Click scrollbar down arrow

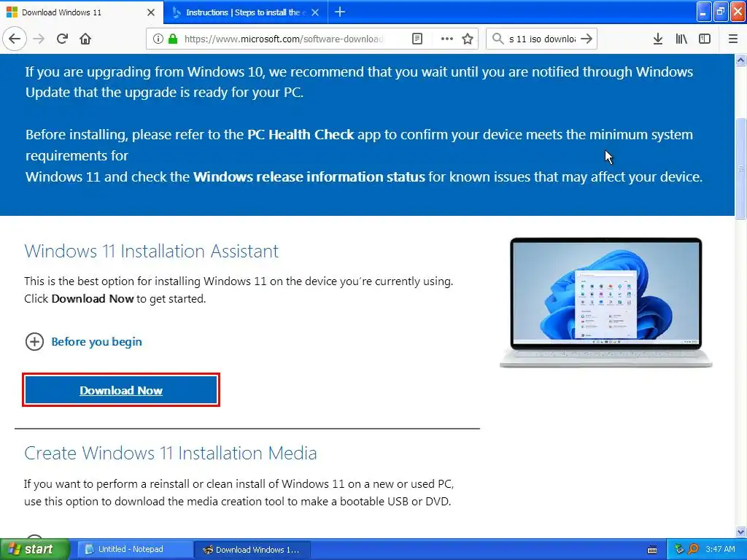tap(741, 532)
